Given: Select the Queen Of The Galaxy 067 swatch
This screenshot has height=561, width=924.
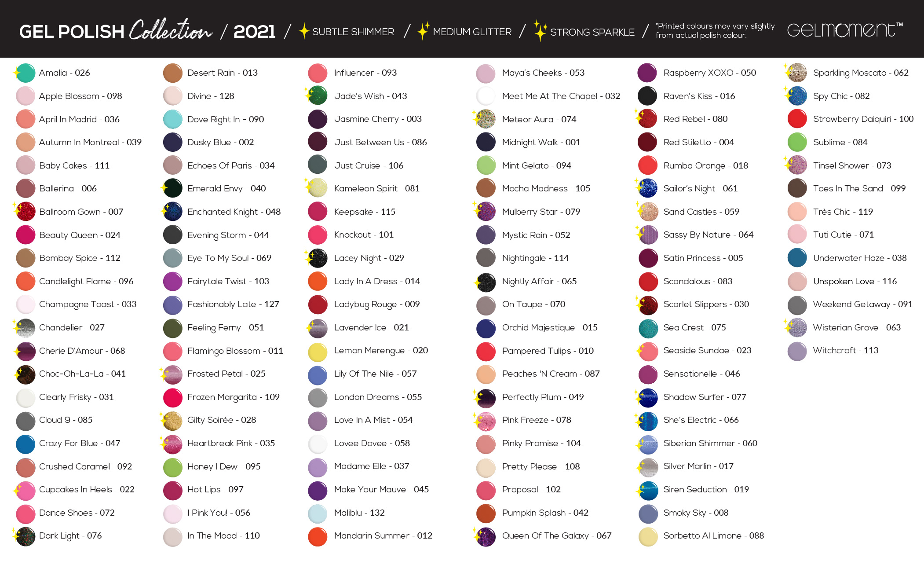Looking at the screenshot, I should pos(486,536).
